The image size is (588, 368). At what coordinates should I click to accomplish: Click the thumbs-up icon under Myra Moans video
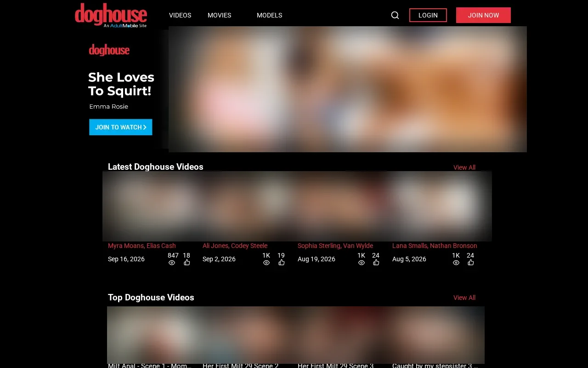(x=187, y=263)
